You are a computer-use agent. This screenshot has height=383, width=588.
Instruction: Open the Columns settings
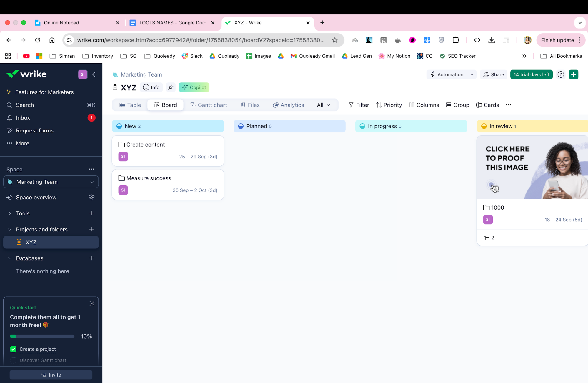click(424, 105)
